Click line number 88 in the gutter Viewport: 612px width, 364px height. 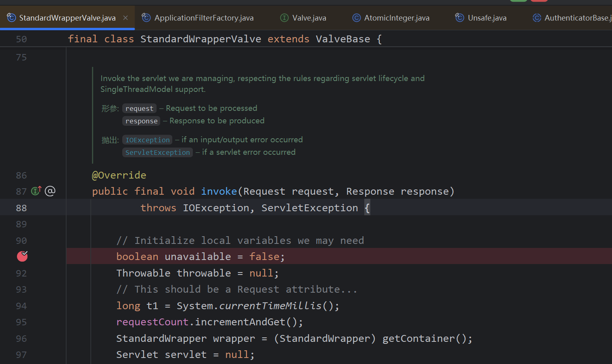pos(21,208)
